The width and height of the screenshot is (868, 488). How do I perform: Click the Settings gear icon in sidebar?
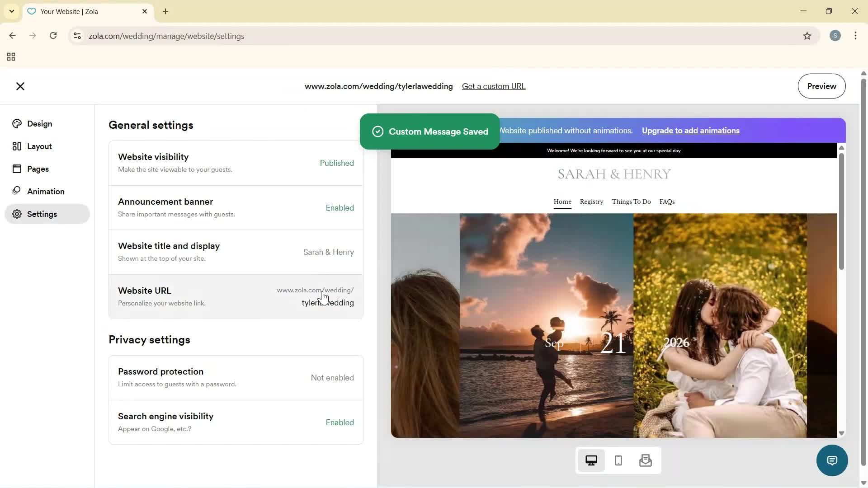tap(17, 214)
